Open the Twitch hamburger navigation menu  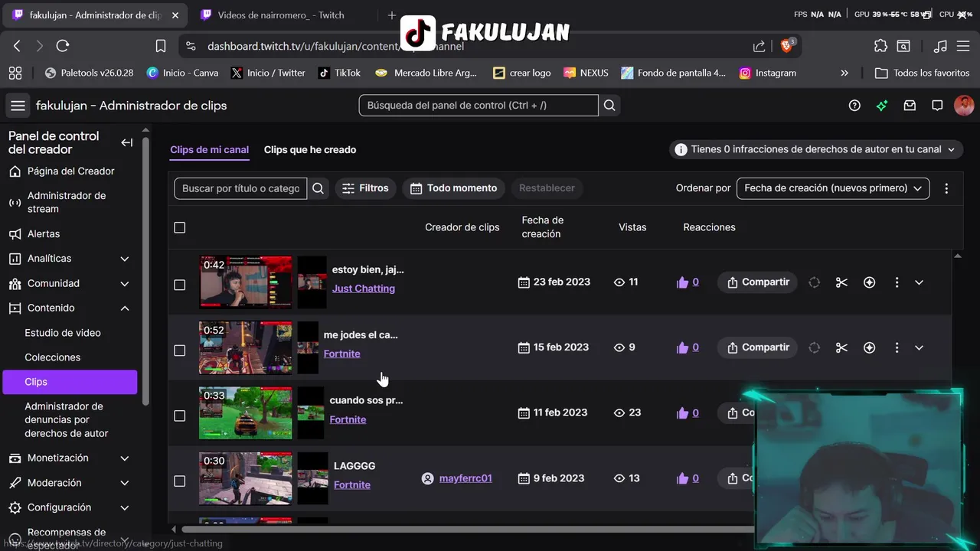(18, 106)
